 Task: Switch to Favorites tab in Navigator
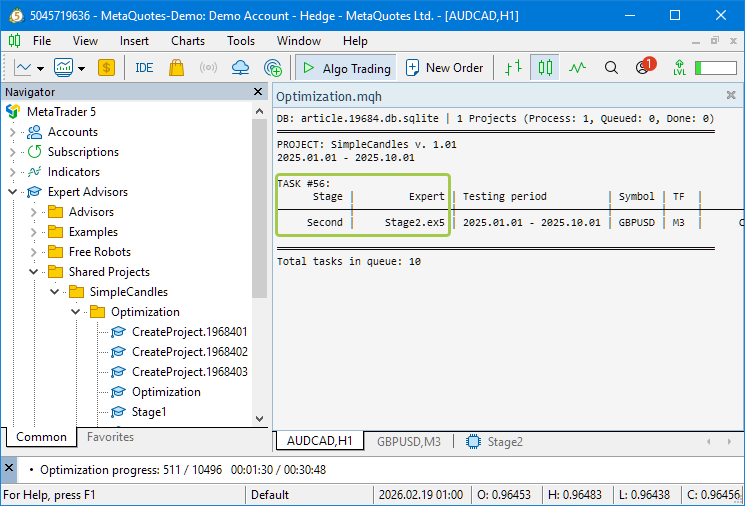tap(110, 437)
